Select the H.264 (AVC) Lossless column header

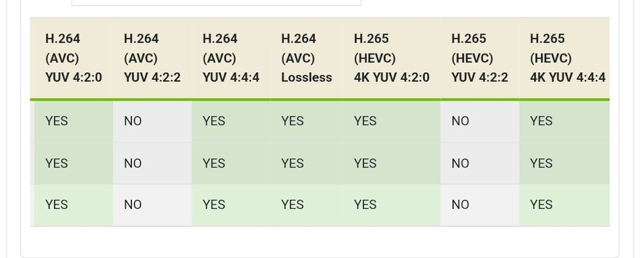[x=307, y=58]
